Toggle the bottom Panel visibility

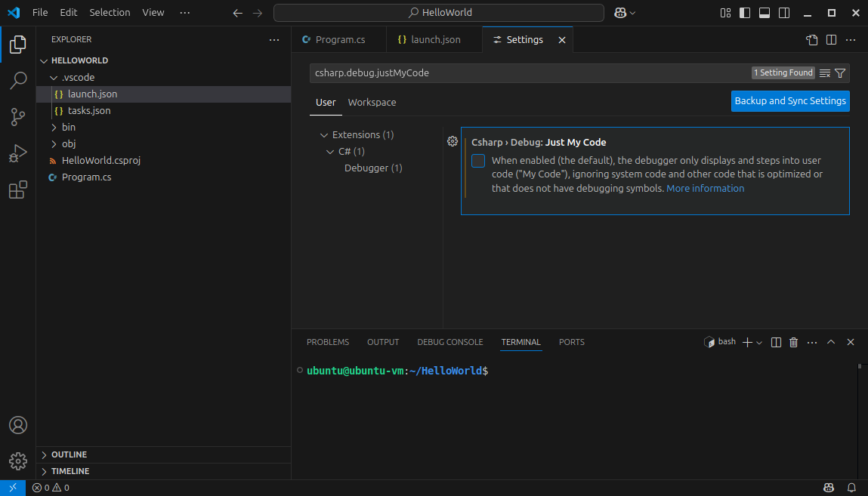tap(765, 13)
